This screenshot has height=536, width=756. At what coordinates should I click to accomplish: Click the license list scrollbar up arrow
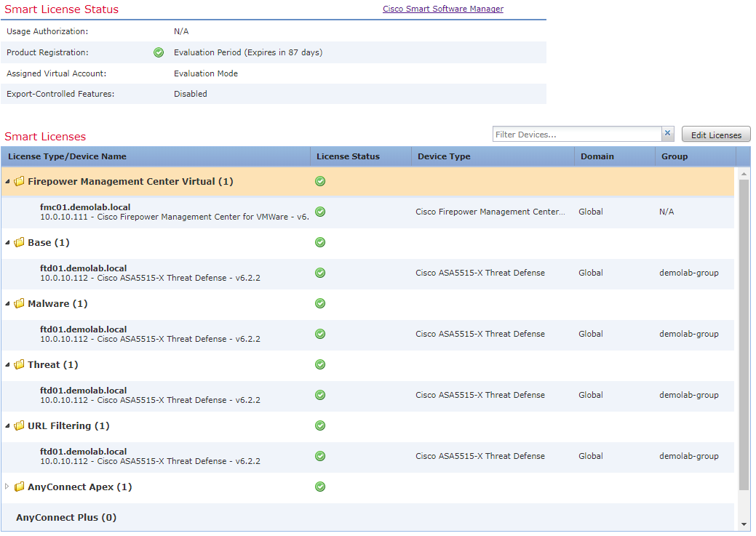(x=744, y=174)
